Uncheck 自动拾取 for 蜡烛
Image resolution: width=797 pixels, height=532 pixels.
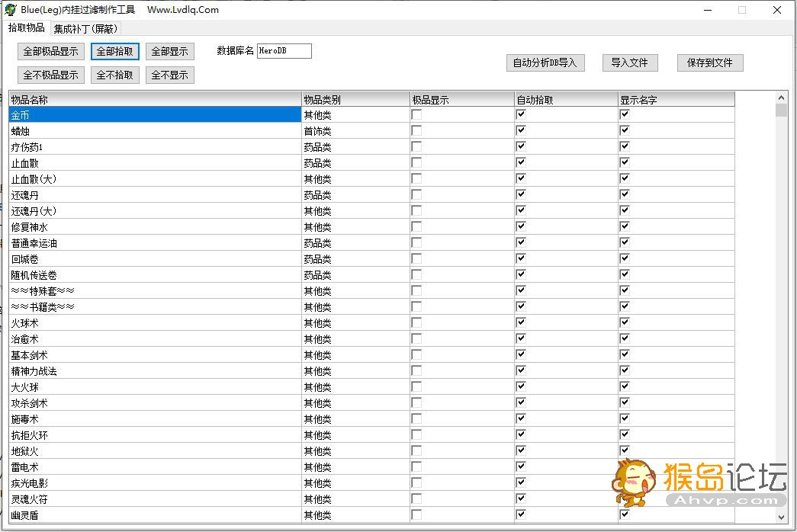point(521,131)
